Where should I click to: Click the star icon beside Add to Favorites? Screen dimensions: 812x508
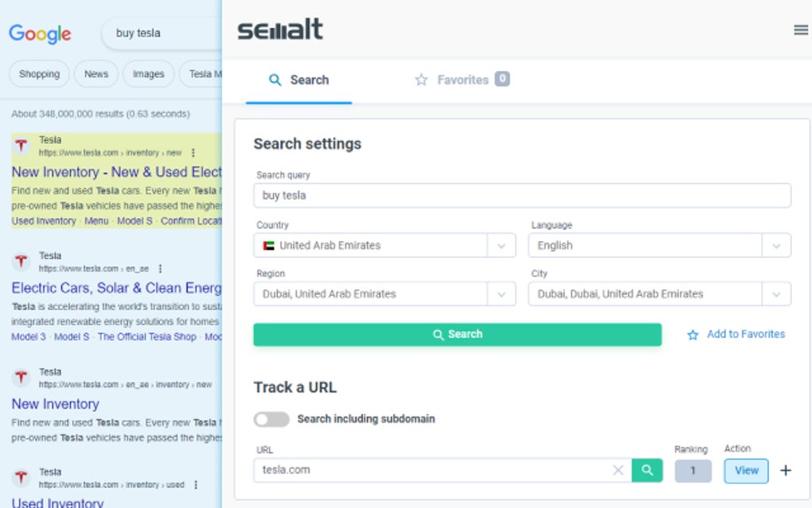pos(693,335)
